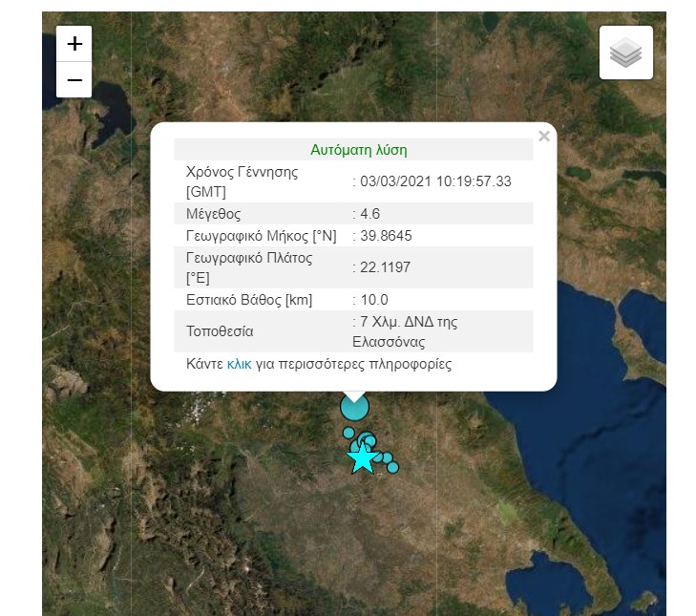The width and height of the screenshot is (696, 616).
Task: Click the "Εστιακό Βάθος [km]" label
Action: (249, 300)
